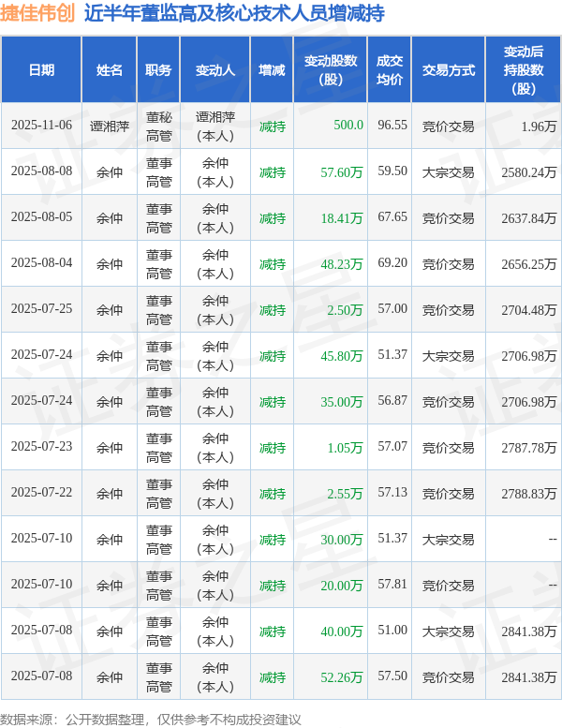
Task: Click the 成交均价 column header
Action: point(390,70)
